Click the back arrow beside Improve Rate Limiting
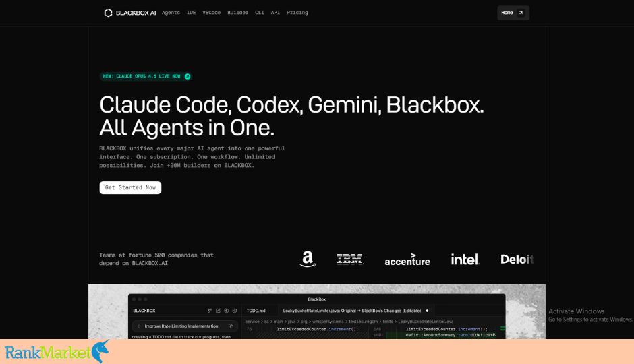 coord(139,326)
